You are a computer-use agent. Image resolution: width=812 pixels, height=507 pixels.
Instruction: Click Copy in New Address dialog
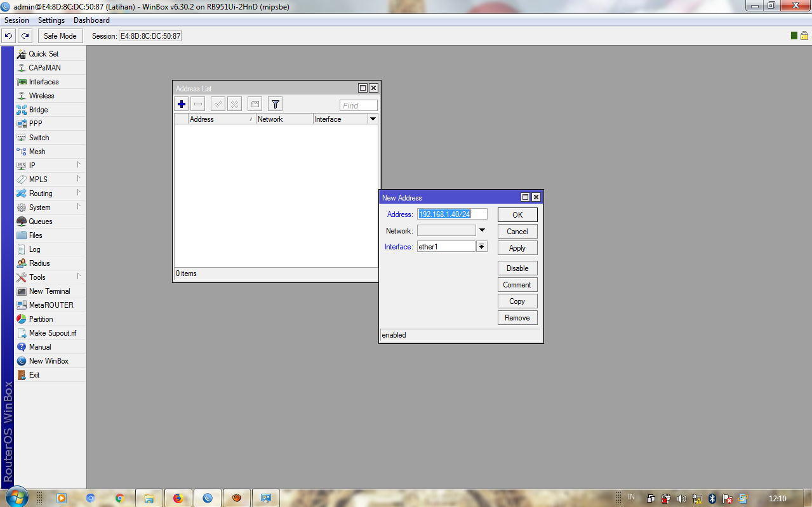(x=517, y=301)
